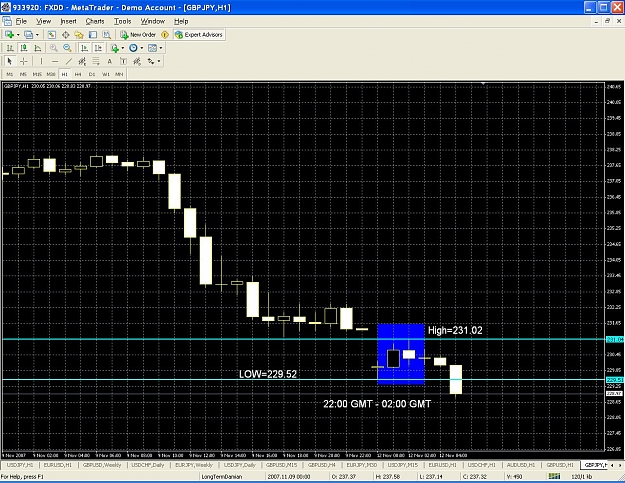
Task: Open the Profiles toolbar icon
Action: (28, 35)
